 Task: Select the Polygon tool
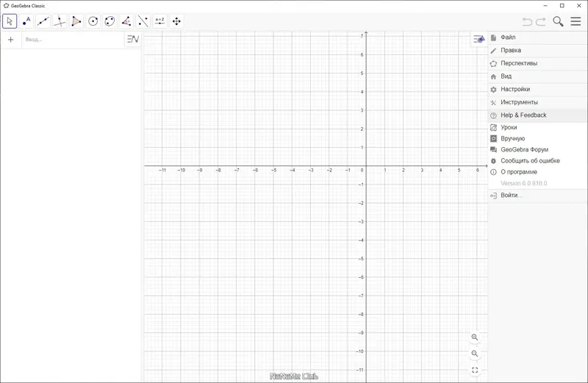[76, 21]
